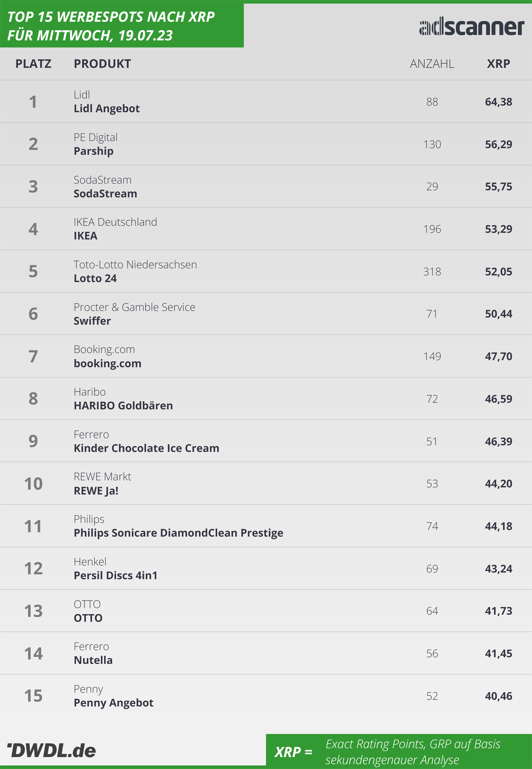Open the booking.com product entry
The height and width of the screenshot is (769, 532).
(x=108, y=364)
